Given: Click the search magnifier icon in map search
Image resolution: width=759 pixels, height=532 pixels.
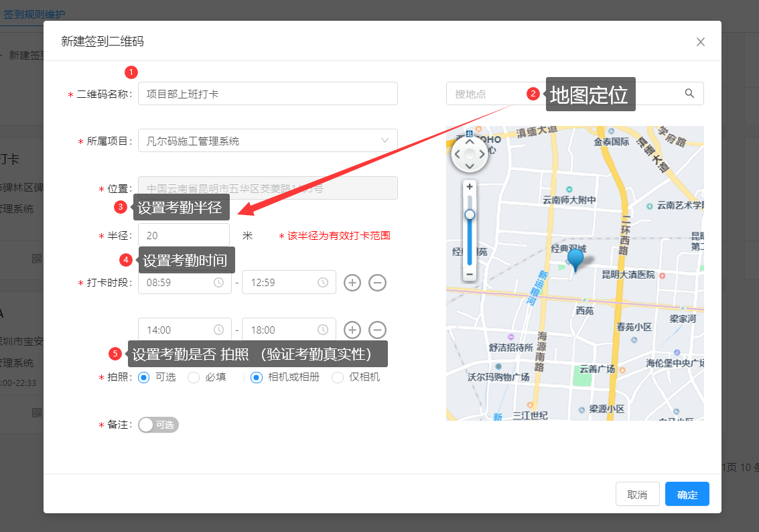Looking at the screenshot, I should click(689, 94).
